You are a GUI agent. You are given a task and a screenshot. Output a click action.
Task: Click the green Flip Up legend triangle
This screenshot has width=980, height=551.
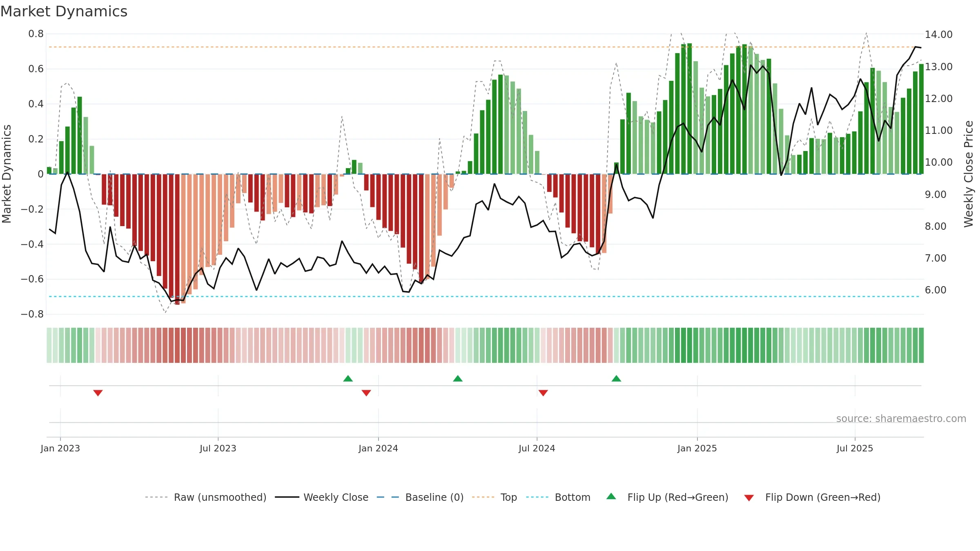[611, 496]
